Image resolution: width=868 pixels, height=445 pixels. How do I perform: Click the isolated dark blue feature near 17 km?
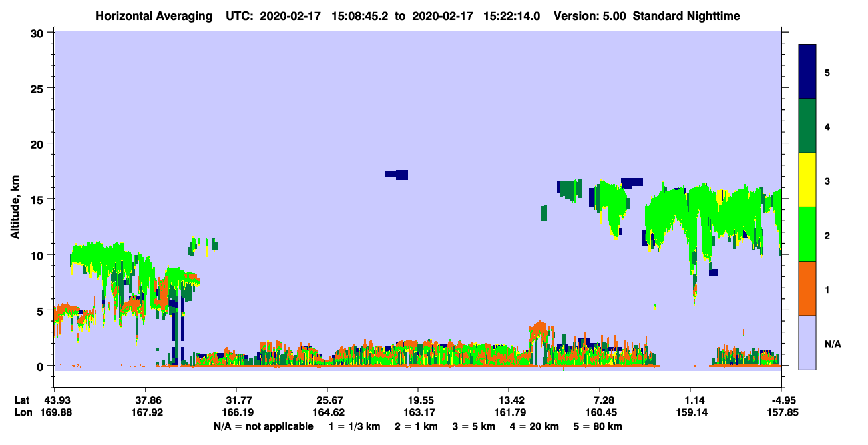(397, 175)
